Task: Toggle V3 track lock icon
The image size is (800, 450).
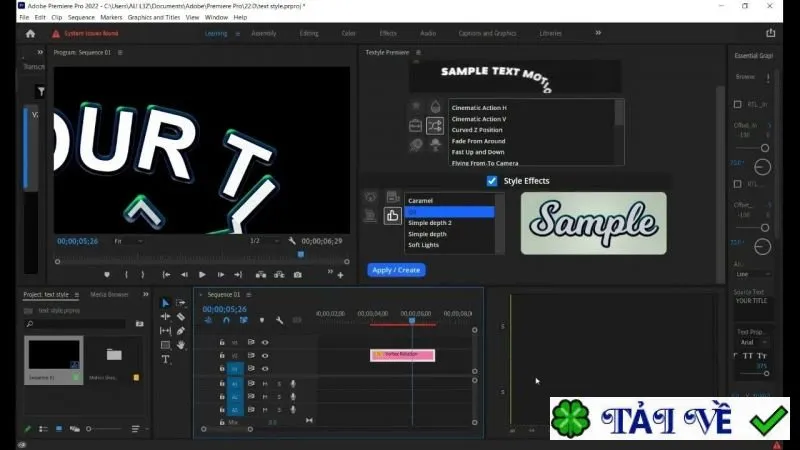Action: coord(222,342)
